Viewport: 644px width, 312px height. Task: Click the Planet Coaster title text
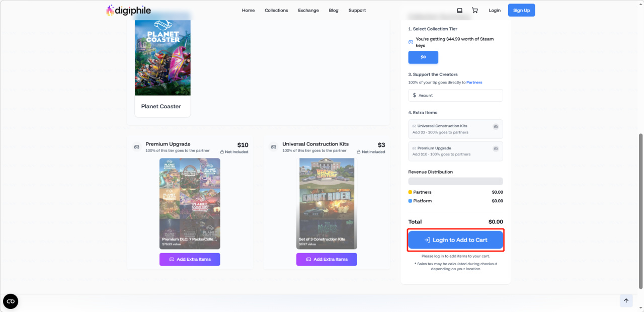coord(161,106)
